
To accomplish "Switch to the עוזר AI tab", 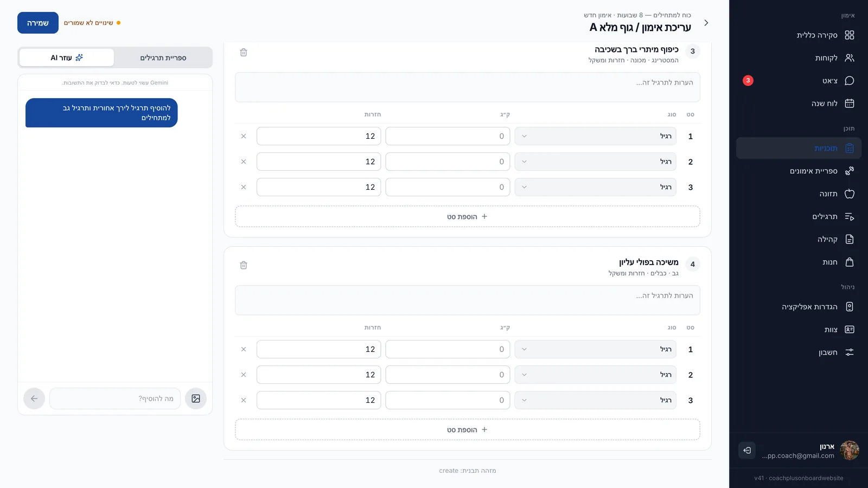I will tap(67, 57).
